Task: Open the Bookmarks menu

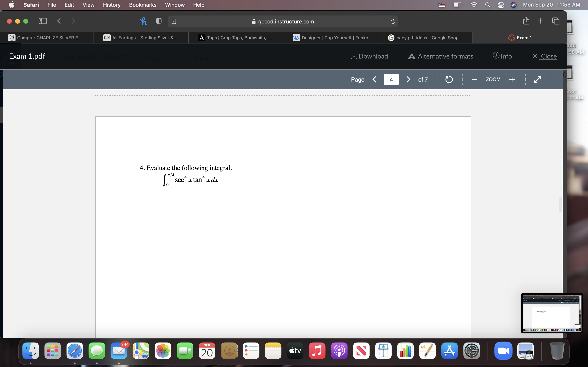Action: point(143,5)
